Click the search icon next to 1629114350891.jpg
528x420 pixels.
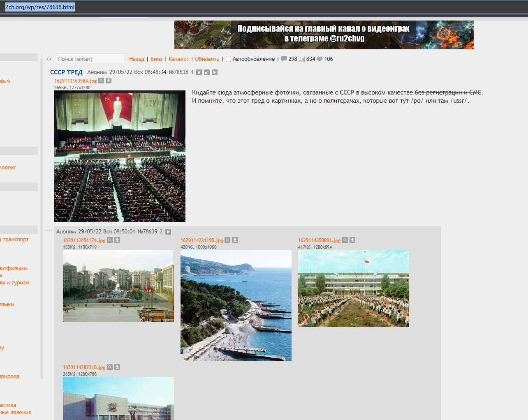[x=345, y=240]
